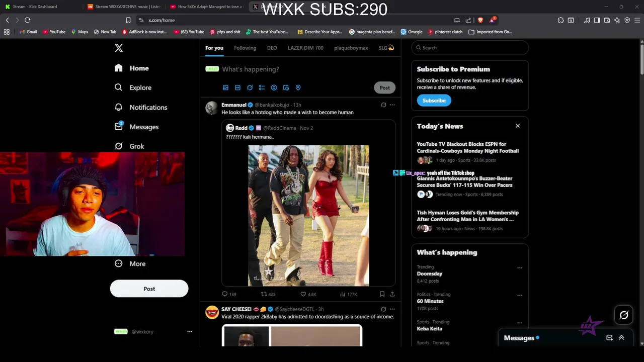This screenshot has height=362, width=644.
Task: Click the blue Subscribe button
Action: pos(434,101)
